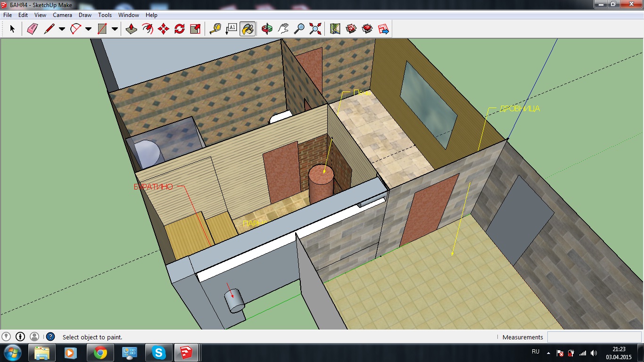This screenshot has width=644, height=362.
Task: Click the ДРОВНИЦА label in the model
Action: pos(520,109)
